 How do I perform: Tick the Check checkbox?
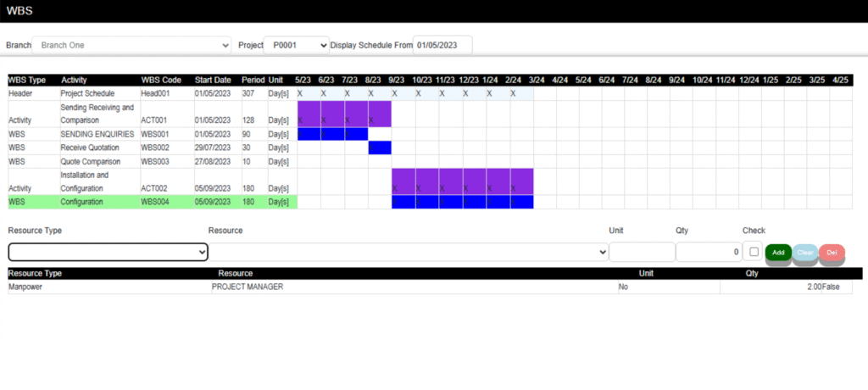[x=753, y=252]
